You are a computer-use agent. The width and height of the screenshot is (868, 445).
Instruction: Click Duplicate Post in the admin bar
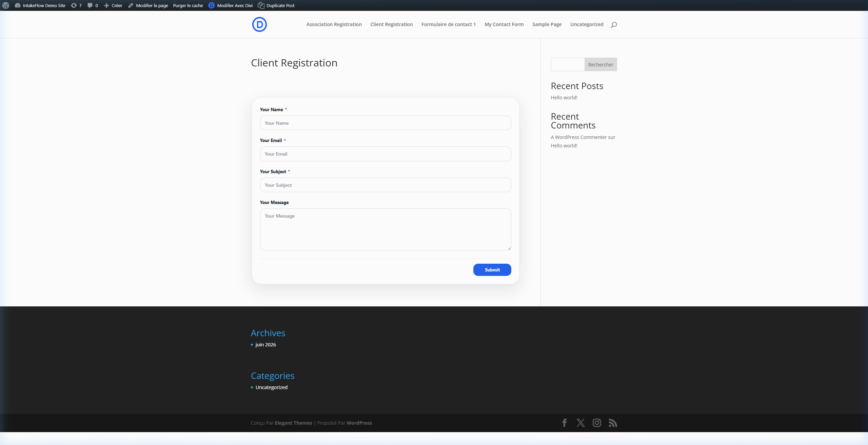pyautogui.click(x=276, y=5)
